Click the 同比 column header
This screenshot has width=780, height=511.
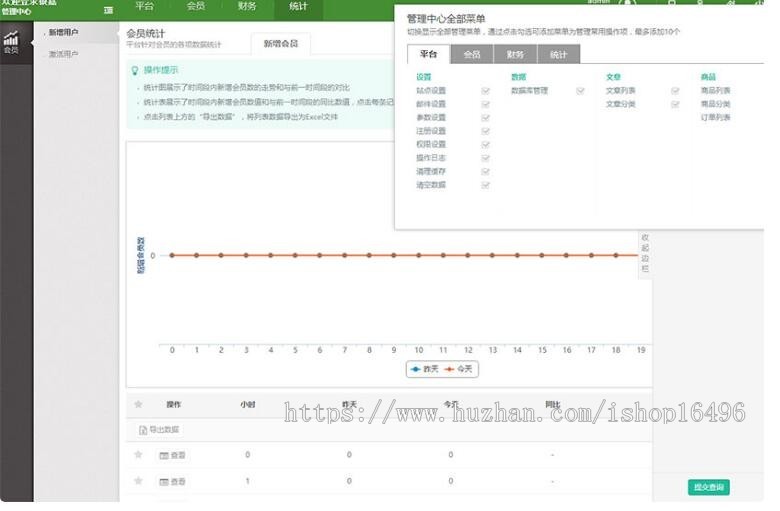552,405
